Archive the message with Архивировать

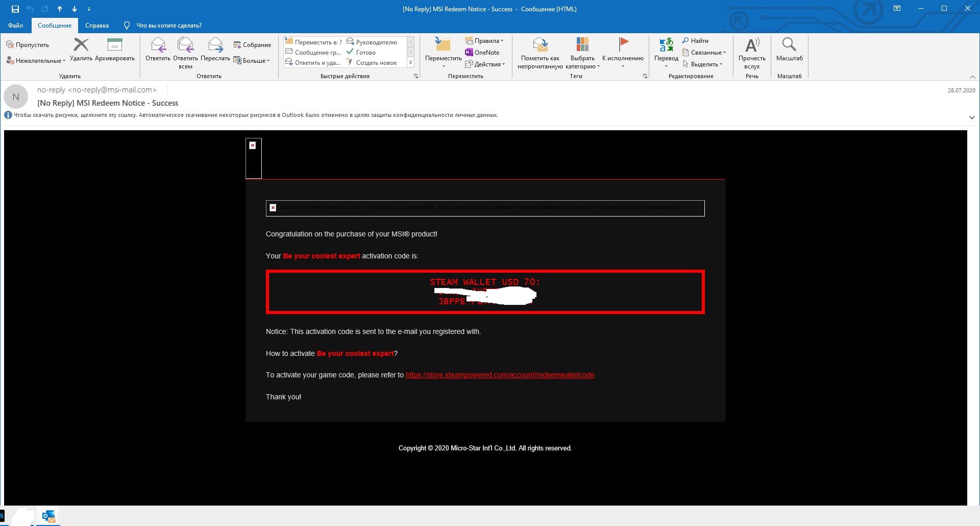[x=115, y=50]
